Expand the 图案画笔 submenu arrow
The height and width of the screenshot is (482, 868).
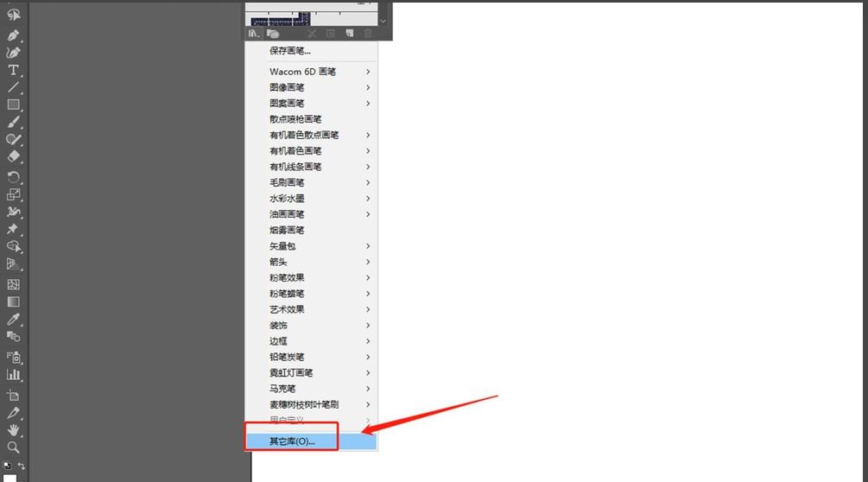[368, 104]
